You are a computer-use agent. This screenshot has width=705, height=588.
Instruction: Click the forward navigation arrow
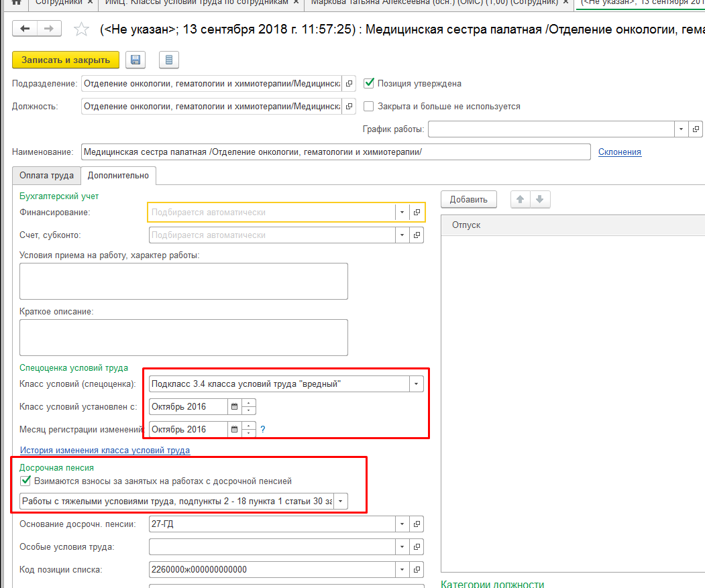pos(49,29)
